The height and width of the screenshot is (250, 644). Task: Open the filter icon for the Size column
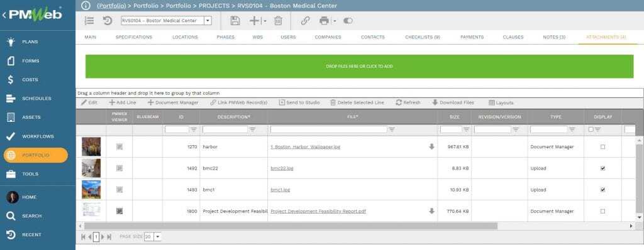click(x=466, y=129)
